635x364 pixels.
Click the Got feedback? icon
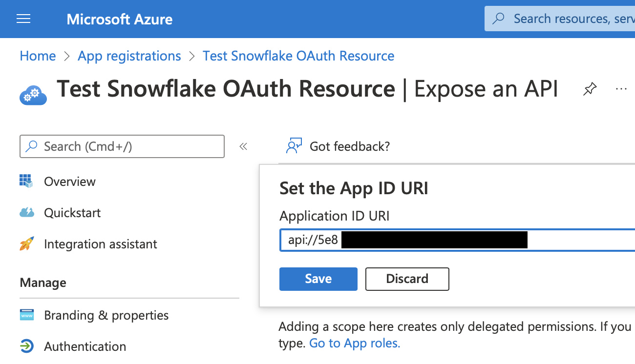pyautogui.click(x=294, y=145)
